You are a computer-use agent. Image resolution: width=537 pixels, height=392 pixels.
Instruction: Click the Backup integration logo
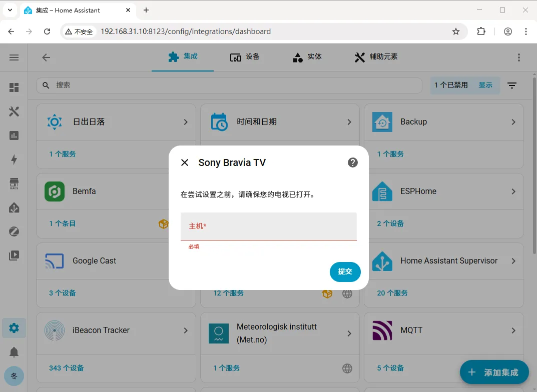[x=382, y=122]
